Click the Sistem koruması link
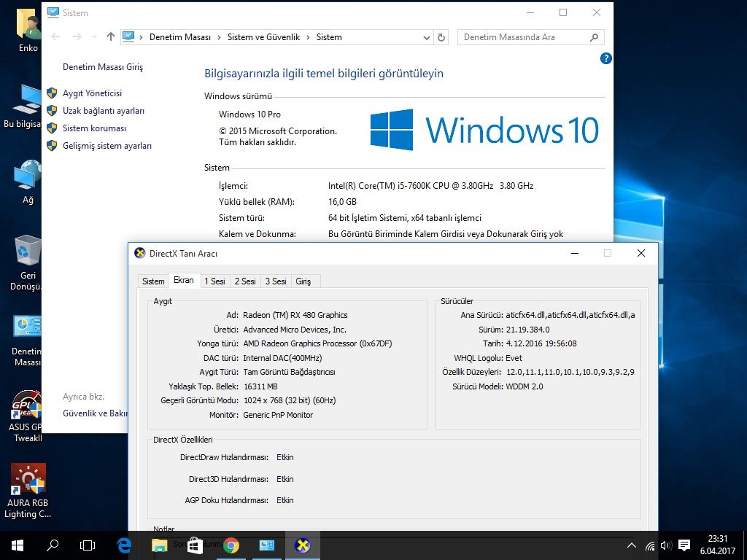Image resolution: width=747 pixels, height=560 pixels. [x=94, y=128]
